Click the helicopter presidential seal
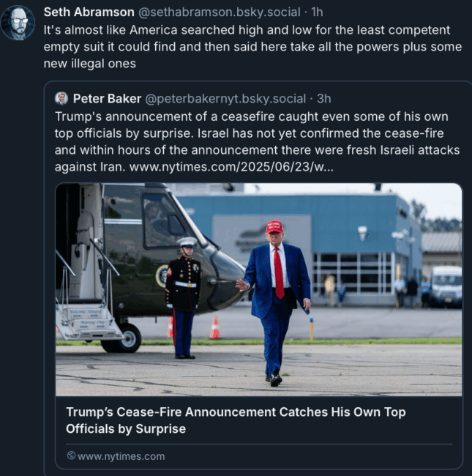Screen dimensions: 472x476 pyautogui.click(x=162, y=275)
